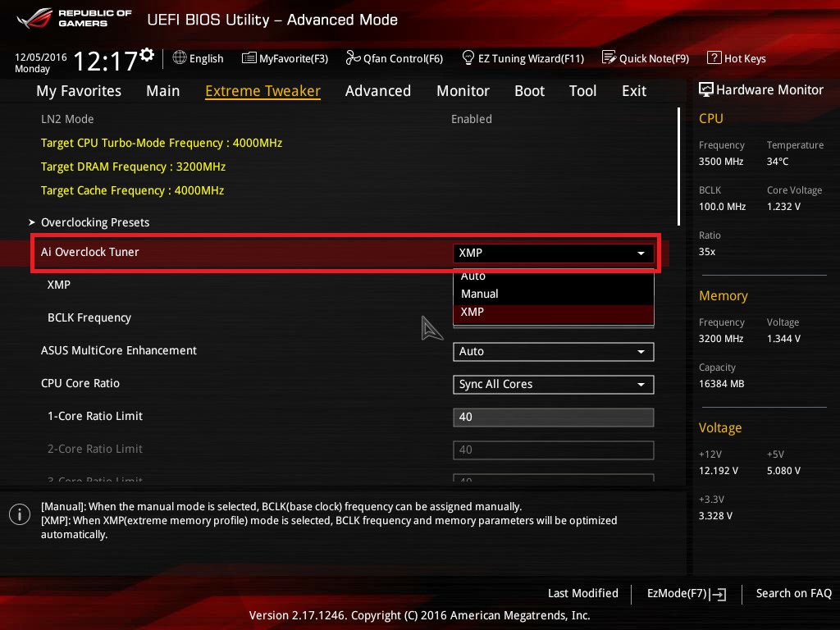Open the Tool tab
Image resolution: width=840 pixels, height=630 pixels.
click(582, 91)
